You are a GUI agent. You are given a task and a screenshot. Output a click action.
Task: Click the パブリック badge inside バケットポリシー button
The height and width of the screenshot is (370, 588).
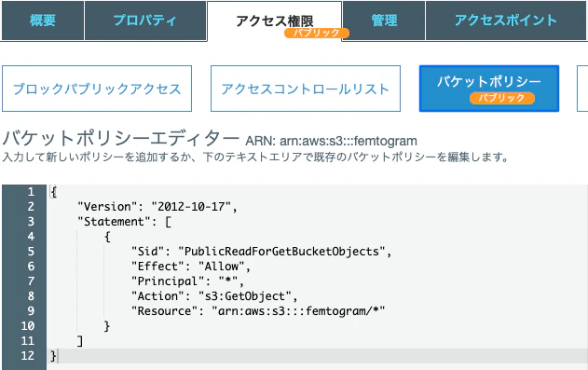[501, 98]
